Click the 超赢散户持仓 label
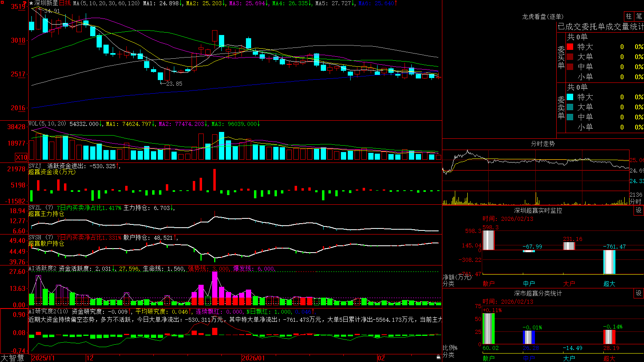The width and height of the screenshot is (644, 362). (x=46, y=243)
